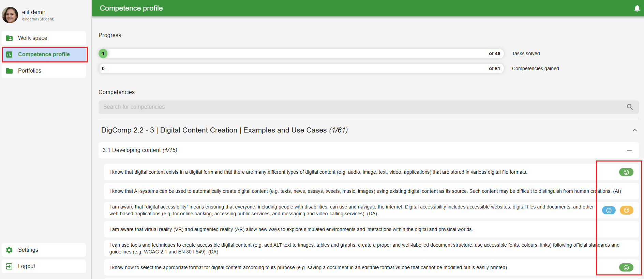Image resolution: width=644 pixels, height=279 pixels.
Task: Select Competence profile in sidebar
Action: [44, 55]
